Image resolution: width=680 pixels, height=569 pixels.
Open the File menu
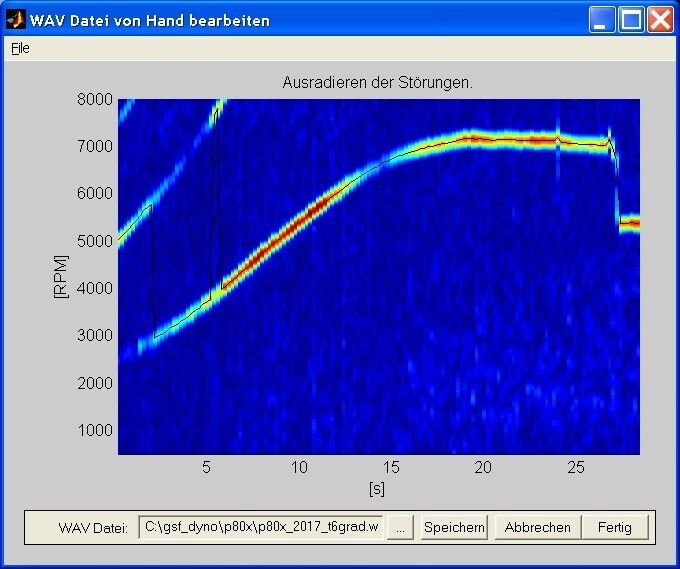[x=20, y=48]
